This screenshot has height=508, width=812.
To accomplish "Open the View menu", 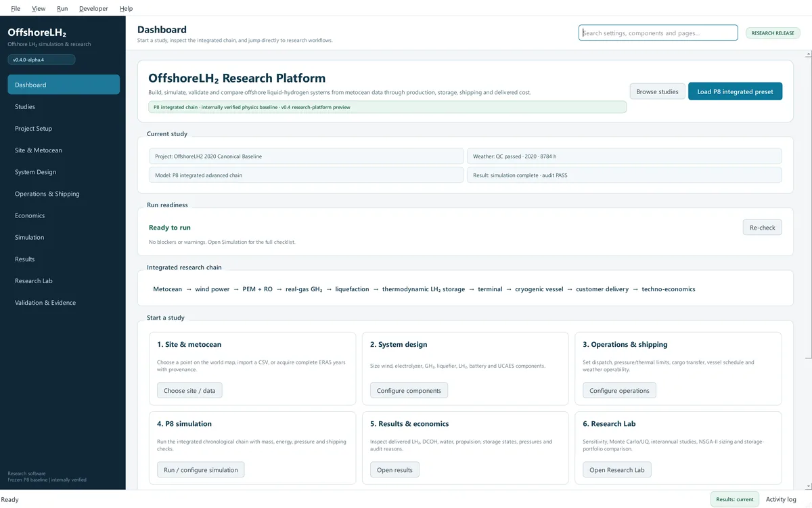I will [39, 8].
